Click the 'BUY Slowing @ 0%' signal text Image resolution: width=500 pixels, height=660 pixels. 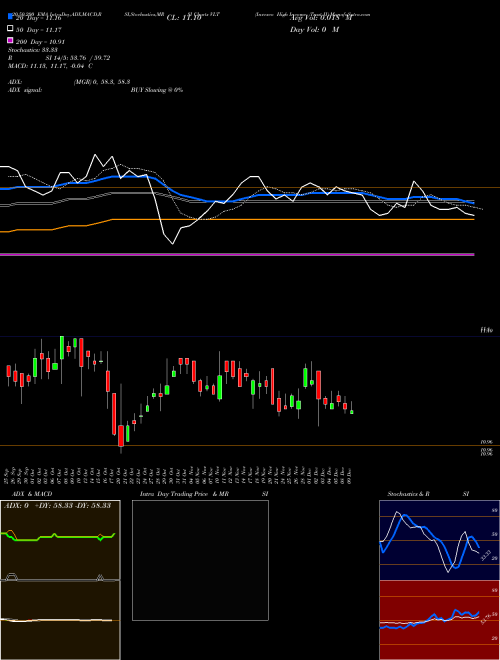(157, 90)
